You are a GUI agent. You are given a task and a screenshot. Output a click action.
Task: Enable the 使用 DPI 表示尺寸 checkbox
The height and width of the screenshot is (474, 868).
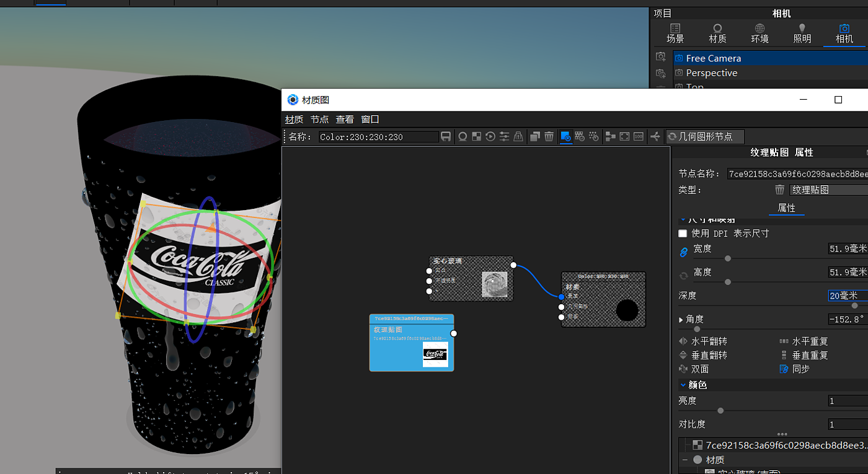683,234
